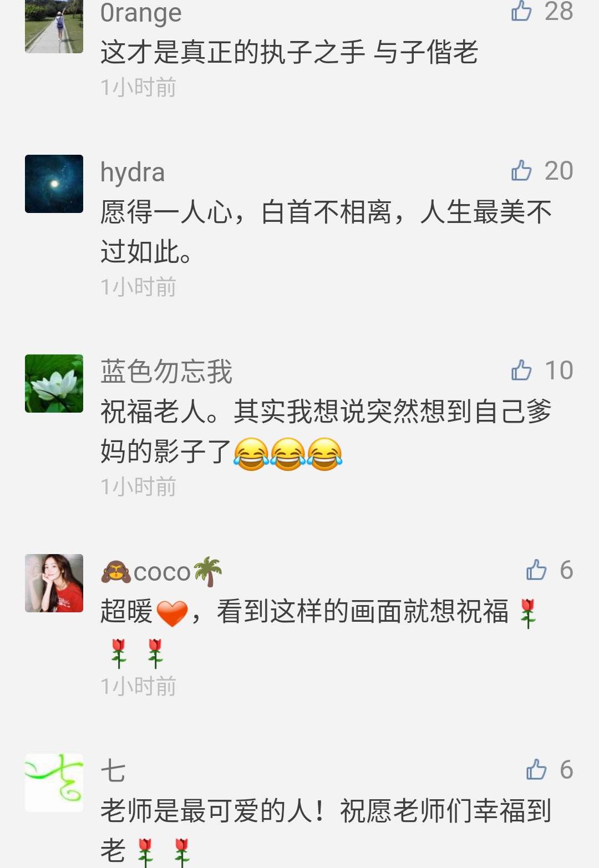
Task: Tap the username 七
Action: (x=113, y=771)
